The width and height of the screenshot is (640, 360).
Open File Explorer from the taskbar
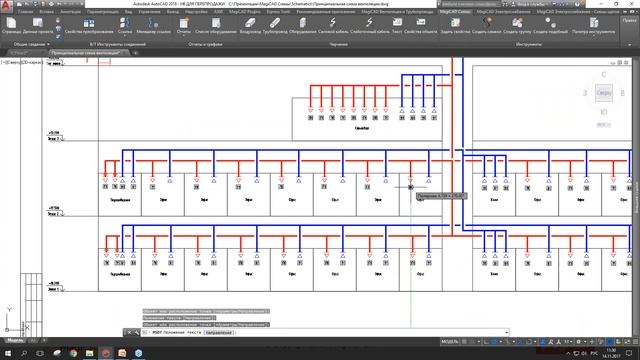(x=89, y=353)
